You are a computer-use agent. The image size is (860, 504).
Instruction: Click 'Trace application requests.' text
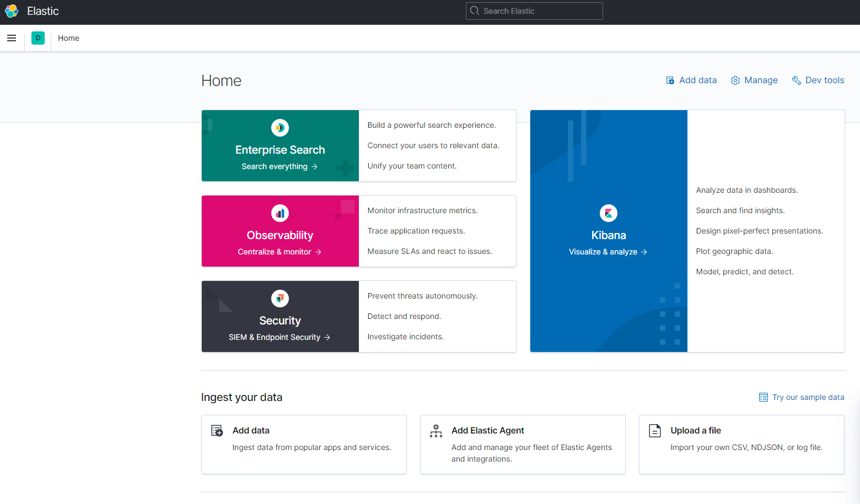click(x=416, y=231)
